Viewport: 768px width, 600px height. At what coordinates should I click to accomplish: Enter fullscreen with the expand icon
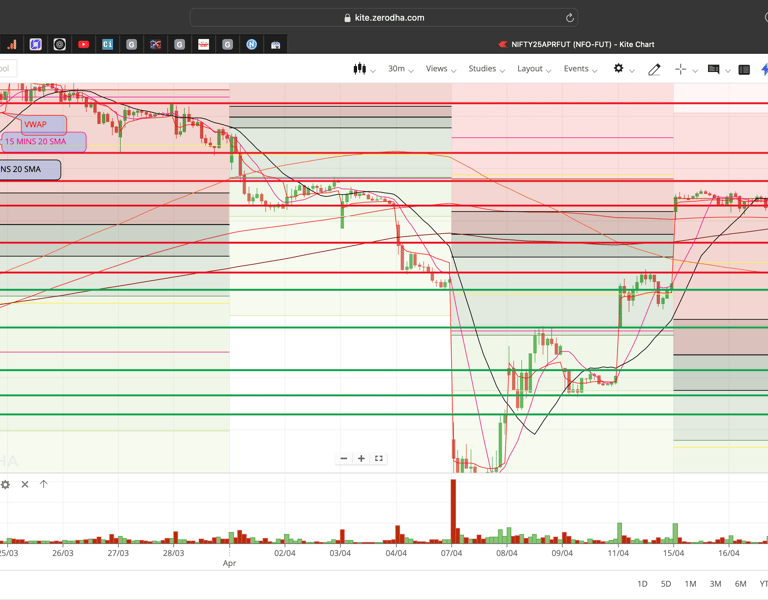(379, 458)
